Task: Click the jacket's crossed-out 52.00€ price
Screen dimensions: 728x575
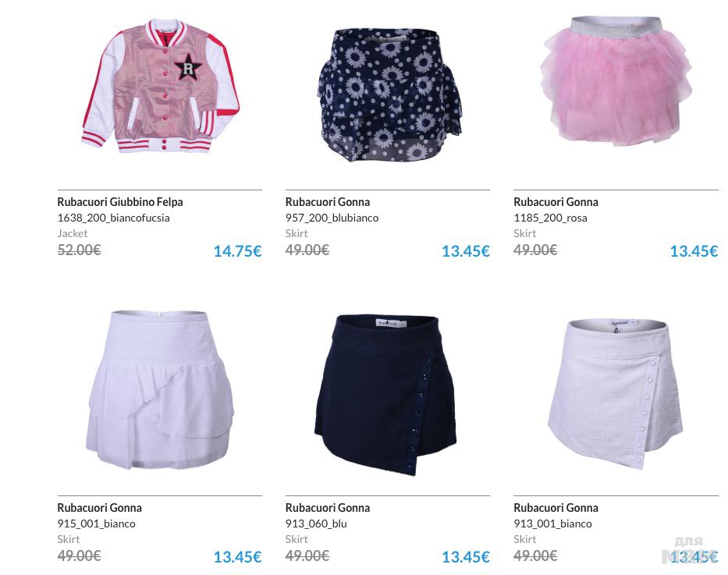Action: [x=79, y=250]
